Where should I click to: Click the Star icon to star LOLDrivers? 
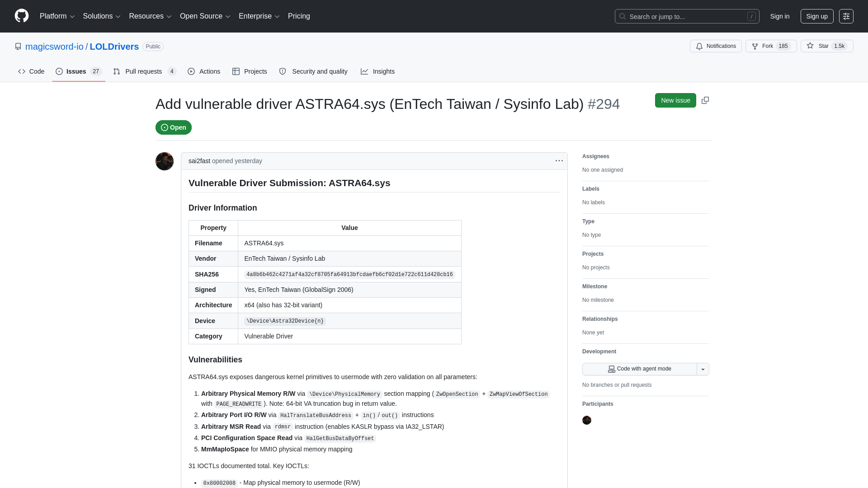point(810,46)
